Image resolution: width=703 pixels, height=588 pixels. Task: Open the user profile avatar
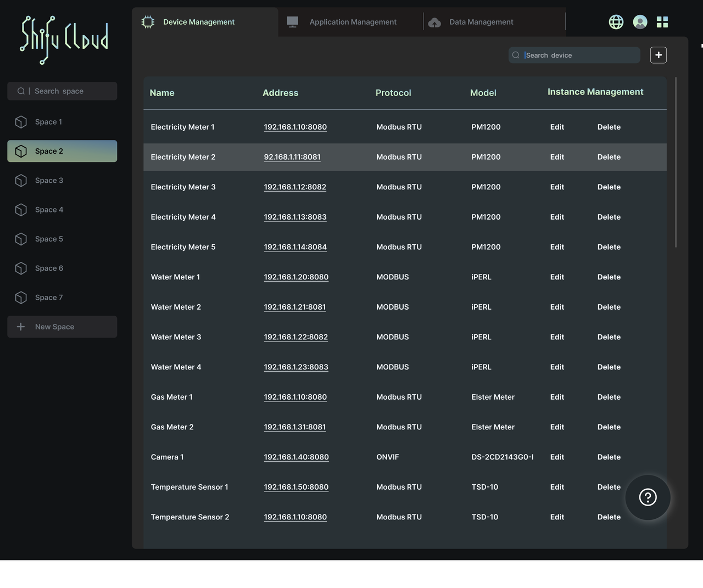pyautogui.click(x=640, y=22)
